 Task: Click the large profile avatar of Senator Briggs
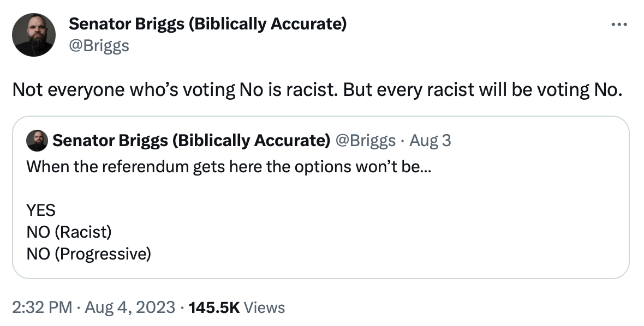pos(34,35)
